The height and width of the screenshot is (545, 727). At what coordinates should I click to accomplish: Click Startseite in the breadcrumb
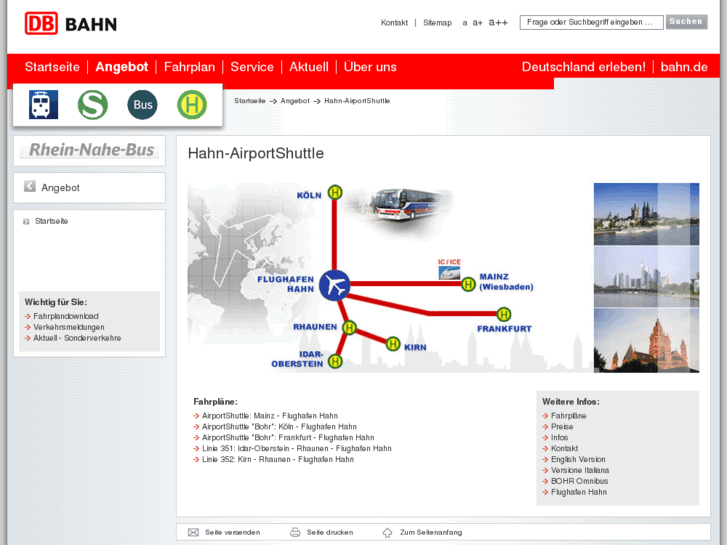250,101
